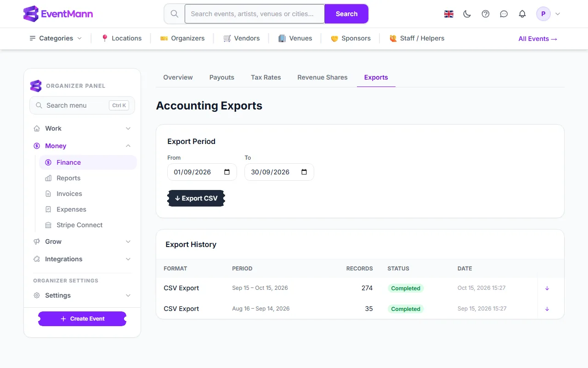Expand the Settings section
This screenshot has width=588, height=368.
(x=82, y=295)
